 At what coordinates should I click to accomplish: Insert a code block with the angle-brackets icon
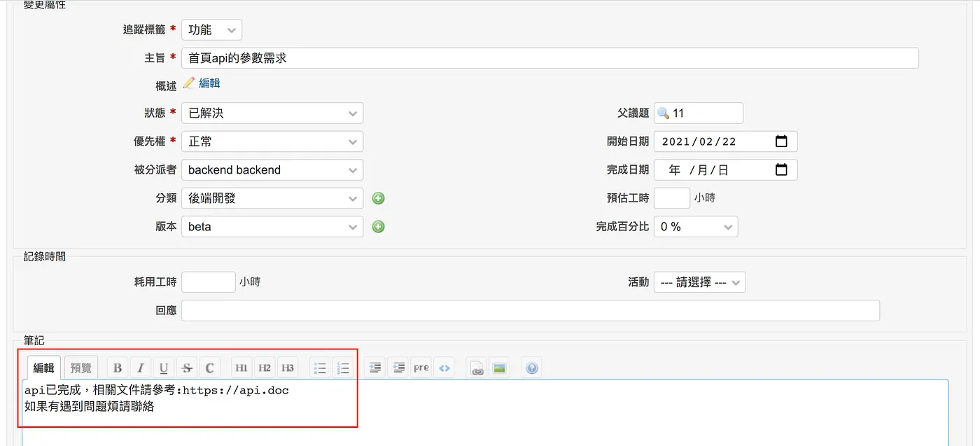444,368
